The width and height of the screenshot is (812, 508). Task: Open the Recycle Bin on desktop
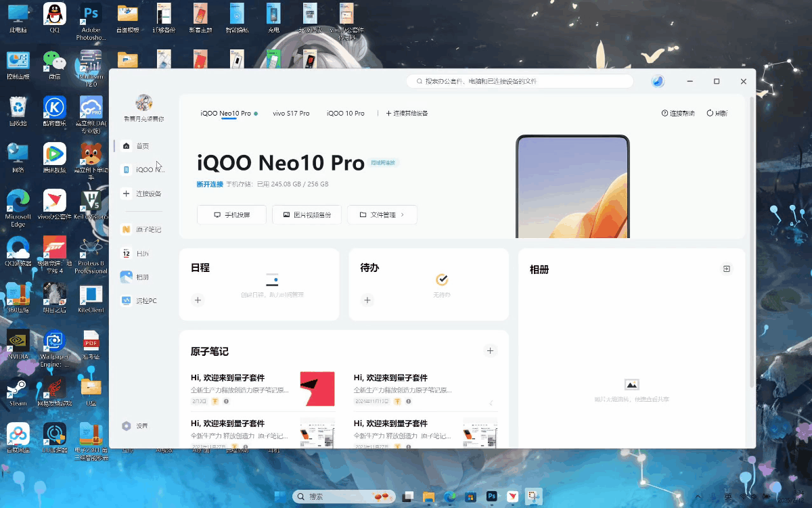[18, 112]
